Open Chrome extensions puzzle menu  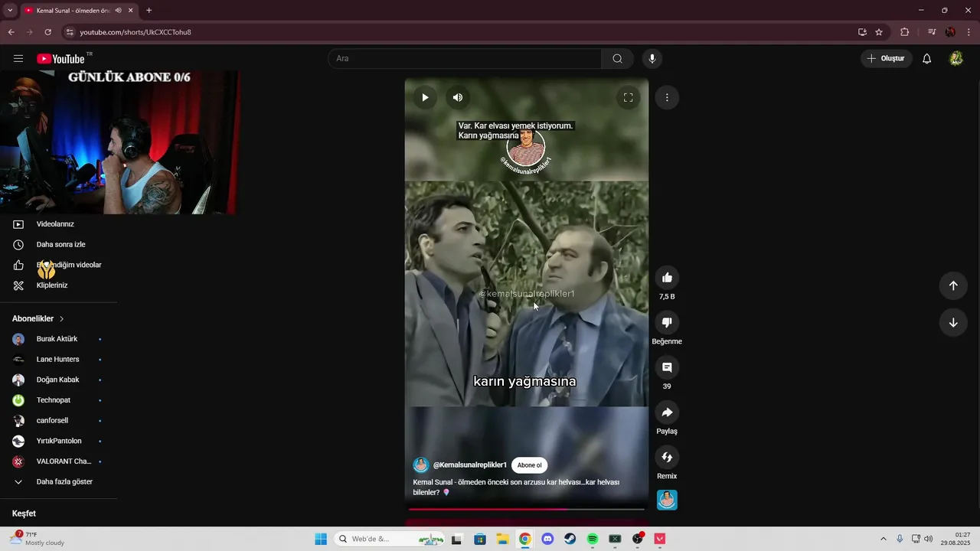(x=904, y=32)
